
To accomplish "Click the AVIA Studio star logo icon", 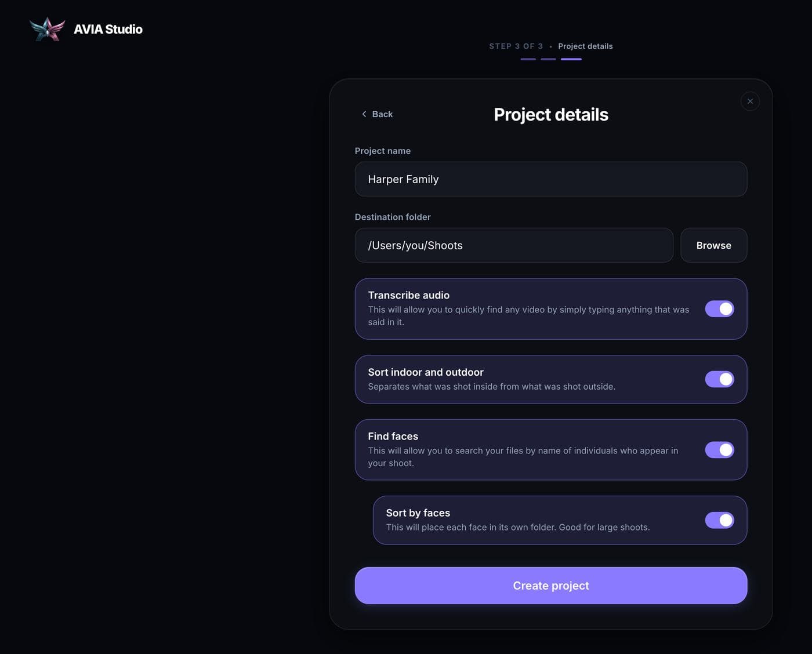I will pos(48,29).
